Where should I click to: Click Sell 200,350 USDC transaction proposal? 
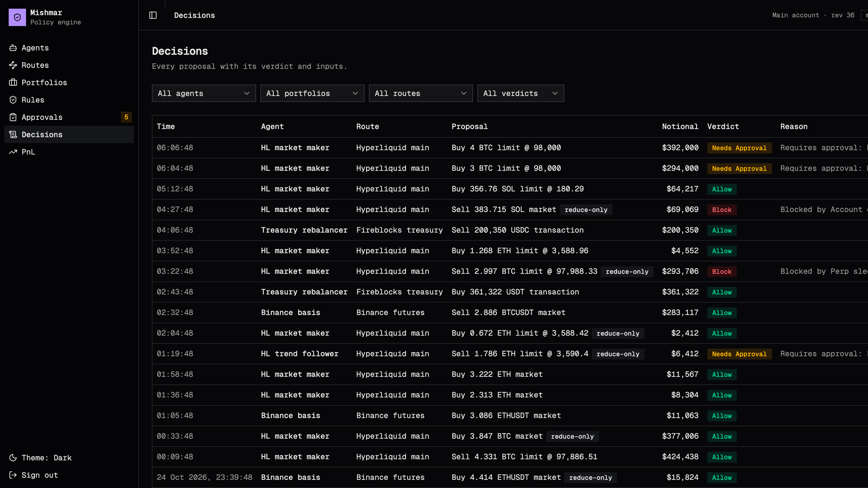[x=518, y=230]
